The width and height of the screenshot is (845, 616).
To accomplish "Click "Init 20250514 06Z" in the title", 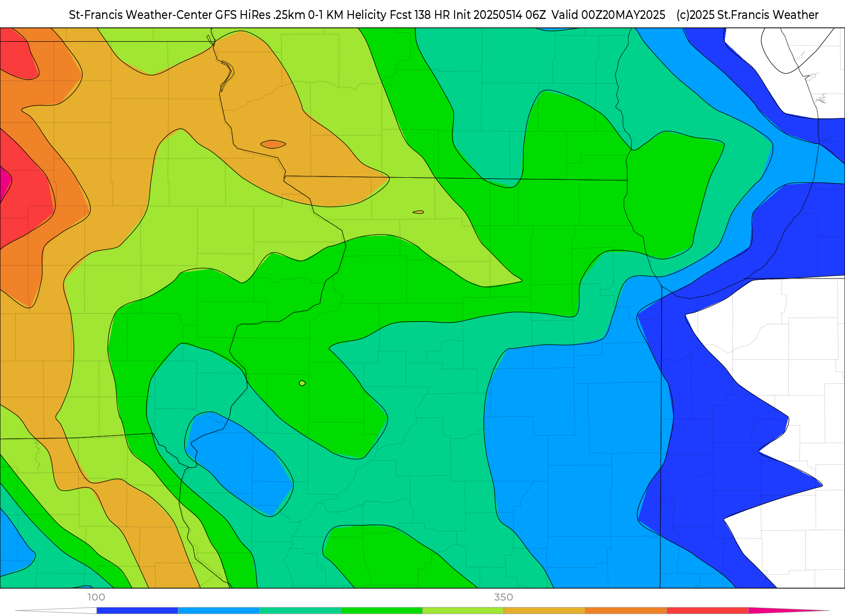I will 500,15.
